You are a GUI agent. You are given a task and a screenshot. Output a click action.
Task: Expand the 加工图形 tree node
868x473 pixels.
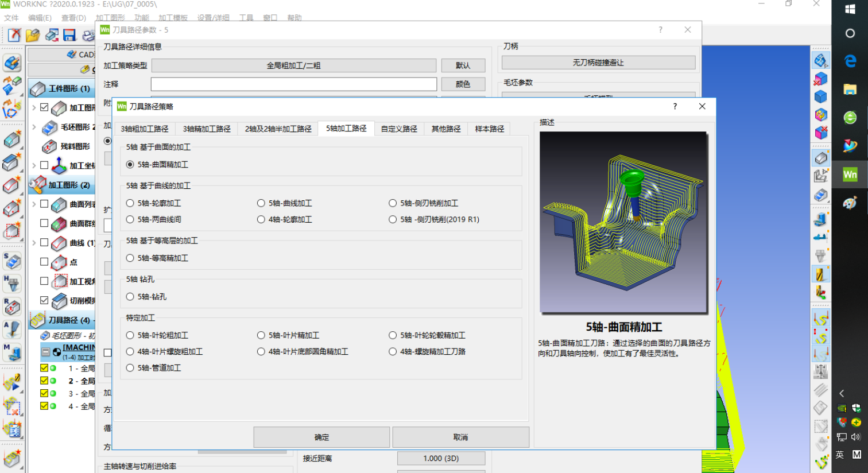34,107
